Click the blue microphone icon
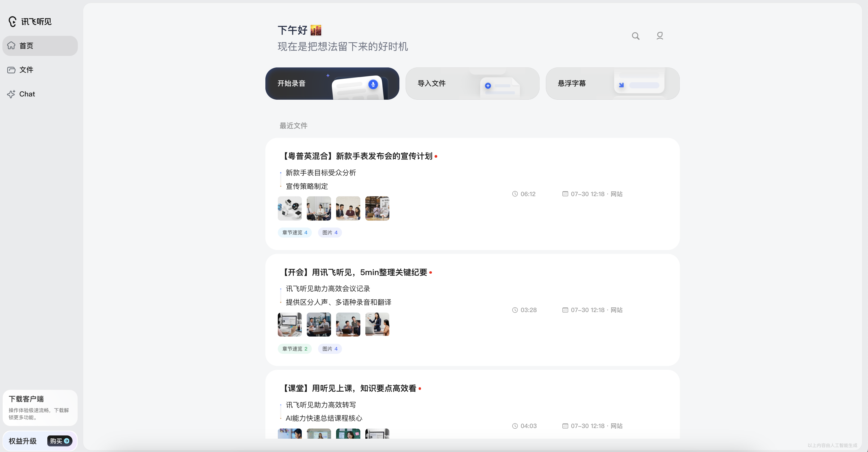The width and height of the screenshot is (868, 452). [373, 84]
